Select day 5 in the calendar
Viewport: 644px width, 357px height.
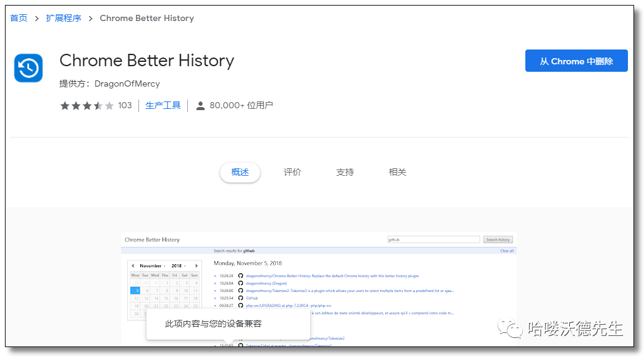[x=135, y=290]
